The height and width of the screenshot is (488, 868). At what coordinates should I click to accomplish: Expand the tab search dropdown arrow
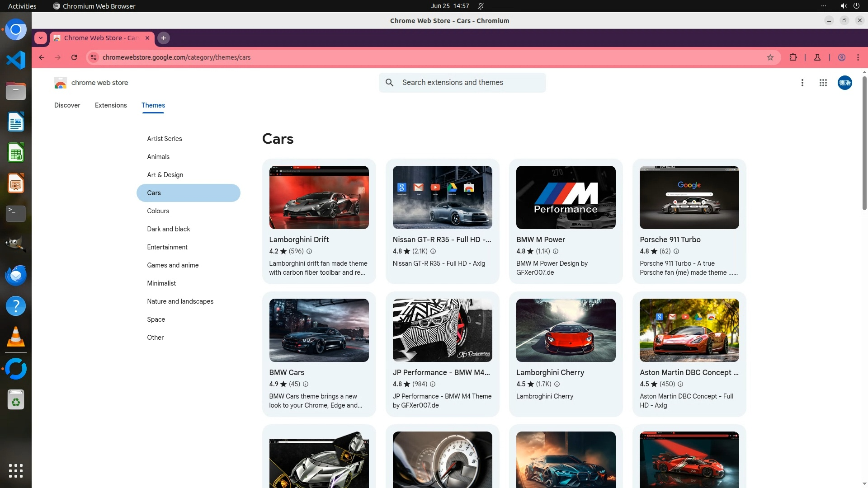pos(41,38)
